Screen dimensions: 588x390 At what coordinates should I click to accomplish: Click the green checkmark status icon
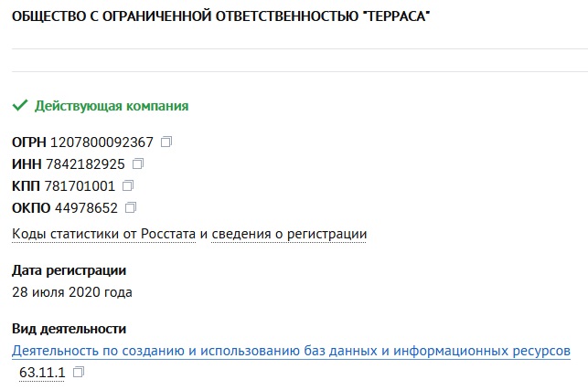(19, 106)
